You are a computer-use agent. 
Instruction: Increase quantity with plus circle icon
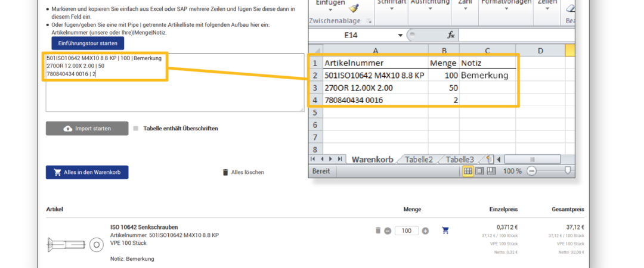pos(426,231)
